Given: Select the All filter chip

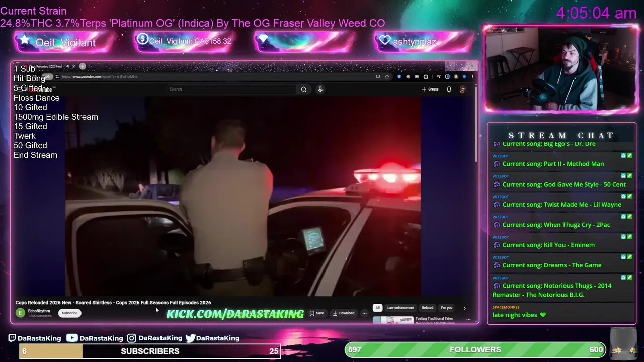Looking at the screenshot, I should pos(377,308).
